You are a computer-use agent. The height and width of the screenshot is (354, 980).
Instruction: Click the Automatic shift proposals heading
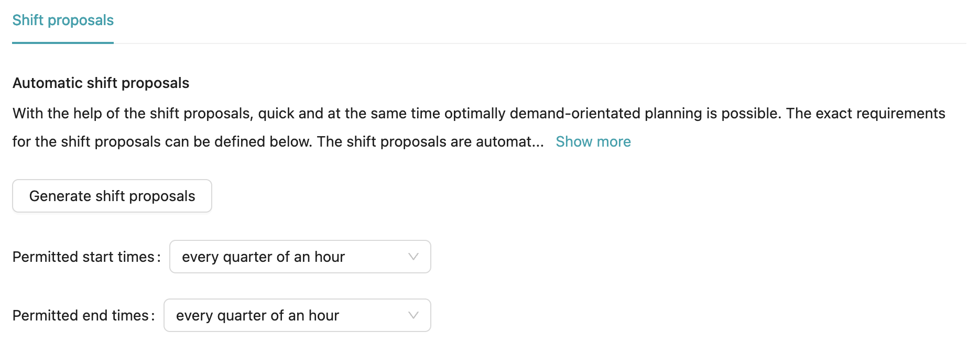[101, 83]
